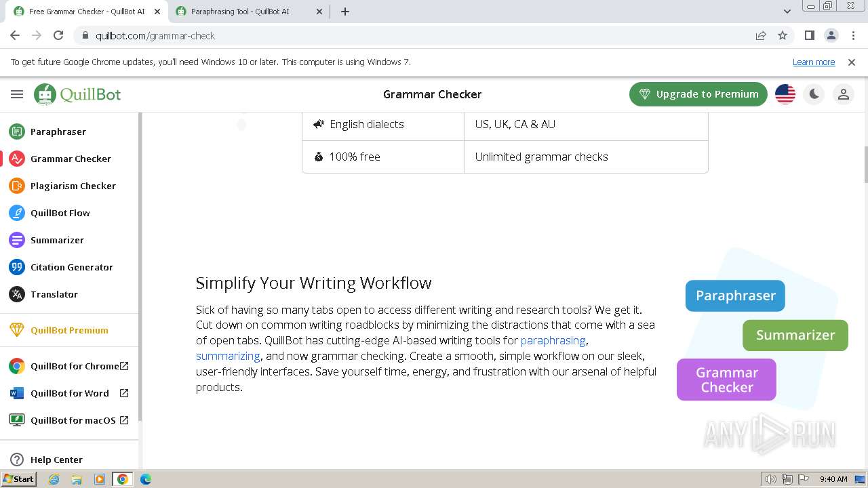Image resolution: width=868 pixels, height=488 pixels.
Task: Open the hamburger menu next to QuillBot logo
Action: [17, 94]
